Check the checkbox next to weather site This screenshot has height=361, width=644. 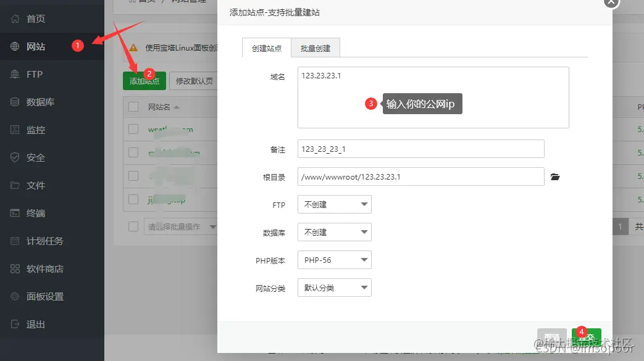click(133, 130)
